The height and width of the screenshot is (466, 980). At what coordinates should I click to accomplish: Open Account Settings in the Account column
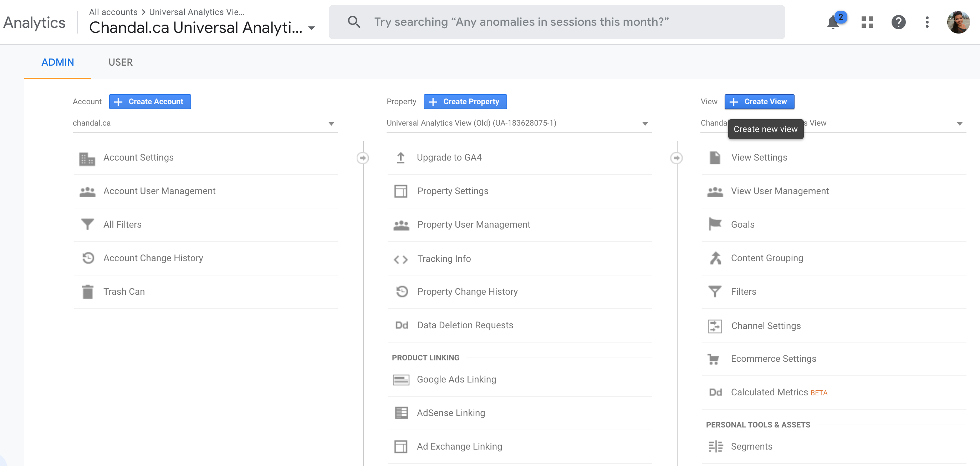[x=138, y=157]
